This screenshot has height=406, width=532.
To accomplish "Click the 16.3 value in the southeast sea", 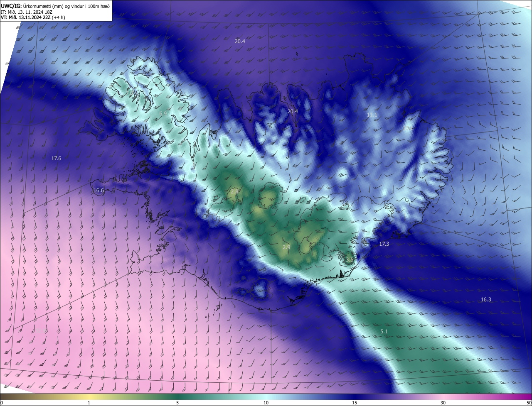I will tap(486, 299).
